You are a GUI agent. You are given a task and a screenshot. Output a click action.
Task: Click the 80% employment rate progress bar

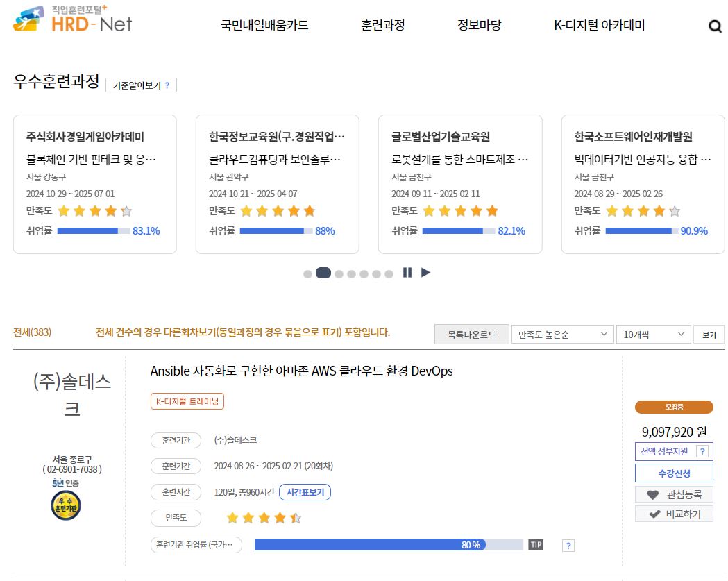[x=389, y=545]
